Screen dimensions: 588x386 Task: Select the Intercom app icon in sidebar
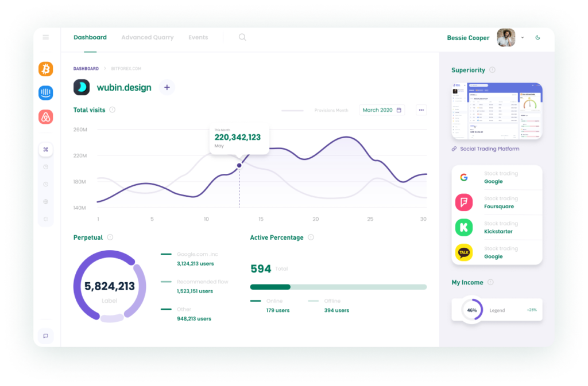click(46, 93)
